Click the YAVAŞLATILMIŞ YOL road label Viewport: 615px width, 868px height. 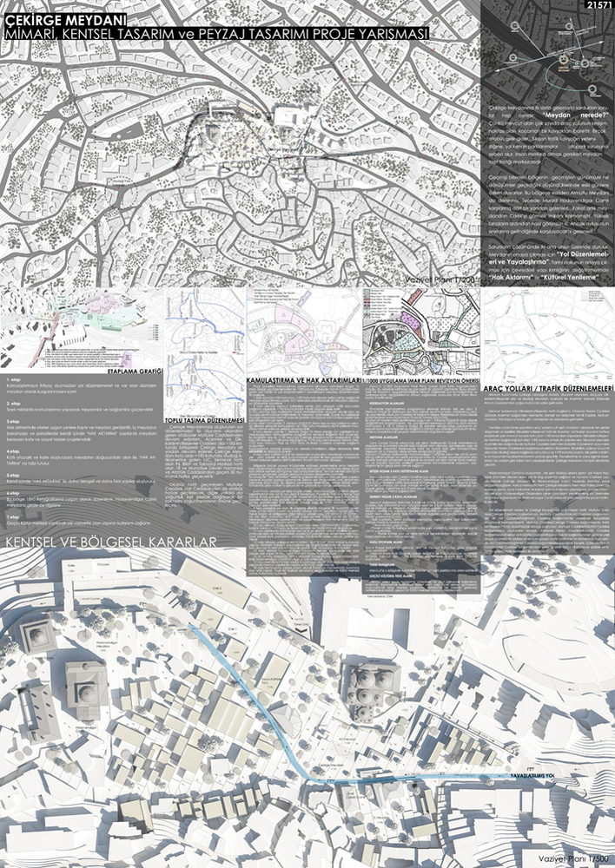click(534, 775)
